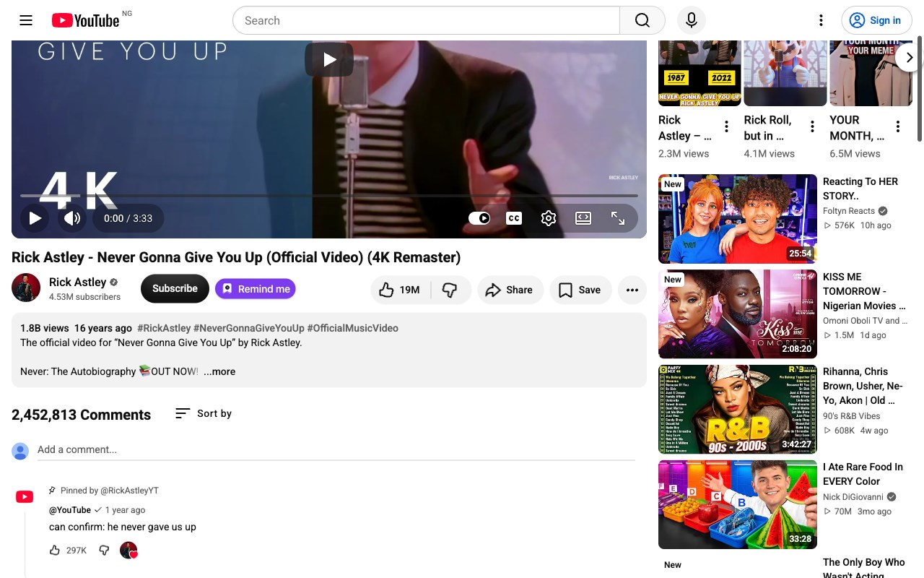
Task: Start voice search with microphone
Action: click(x=691, y=20)
